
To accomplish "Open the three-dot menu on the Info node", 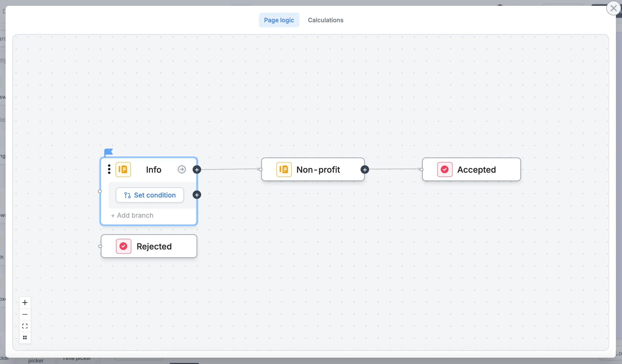I will pos(109,169).
